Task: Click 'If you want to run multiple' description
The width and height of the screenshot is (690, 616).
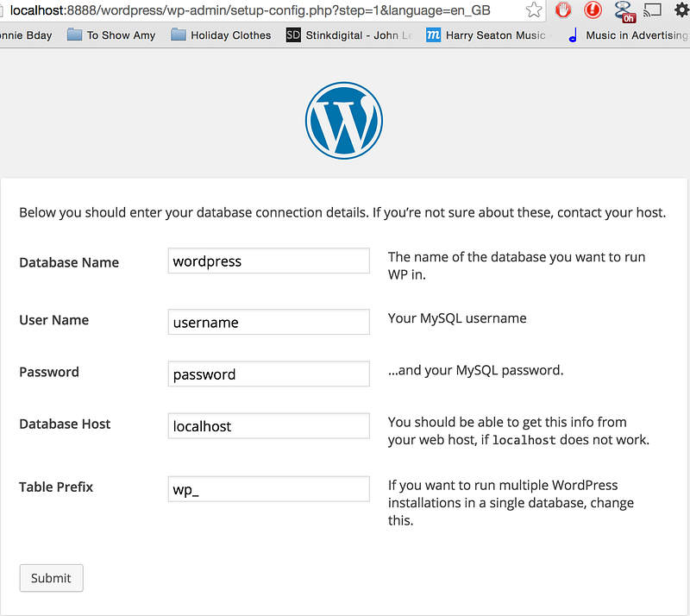Action: (x=511, y=503)
